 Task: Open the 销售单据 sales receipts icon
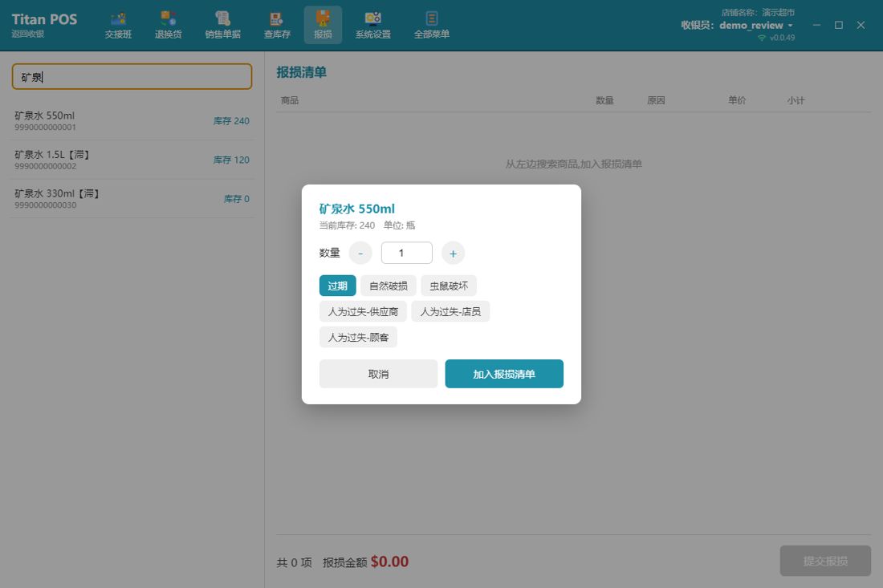(x=223, y=26)
